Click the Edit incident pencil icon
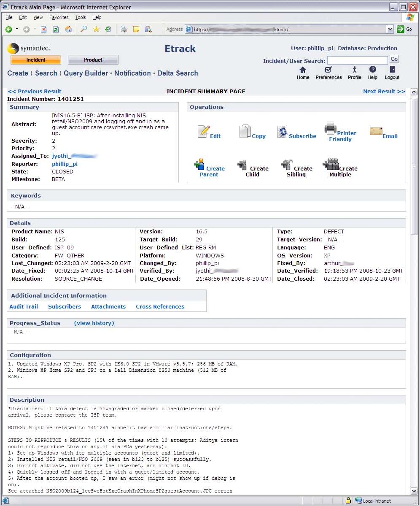420x506 pixels. click(204, 132)
